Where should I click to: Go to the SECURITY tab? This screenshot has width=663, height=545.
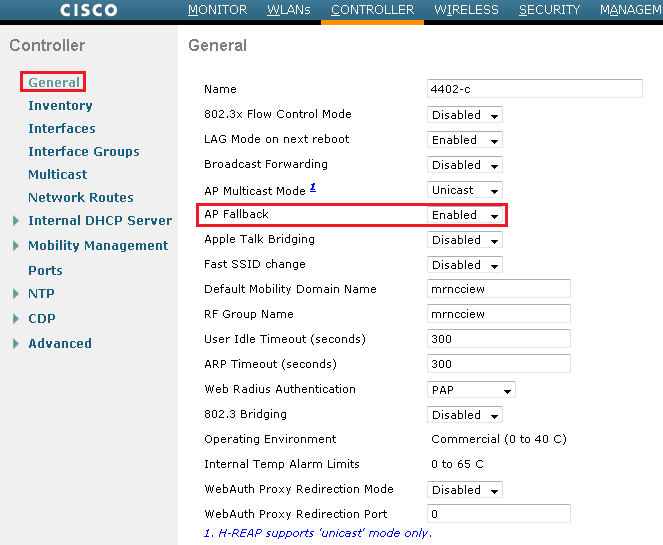(549, 10)
